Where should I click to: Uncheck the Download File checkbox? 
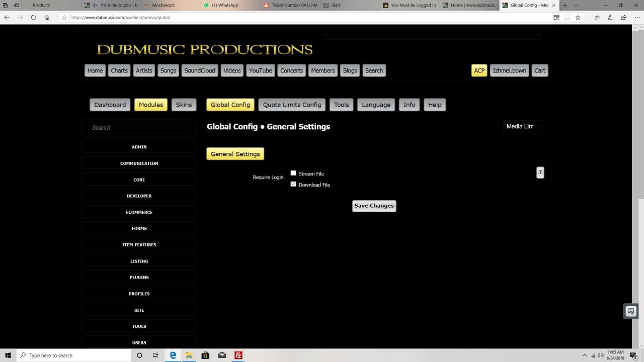pyautogui.click(x=293, y=184)
